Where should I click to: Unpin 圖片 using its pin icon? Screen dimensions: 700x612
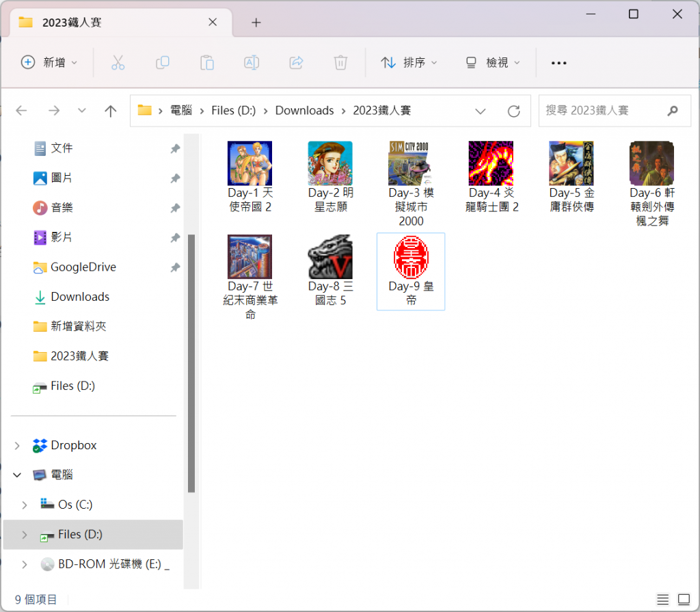click(175, 178)
